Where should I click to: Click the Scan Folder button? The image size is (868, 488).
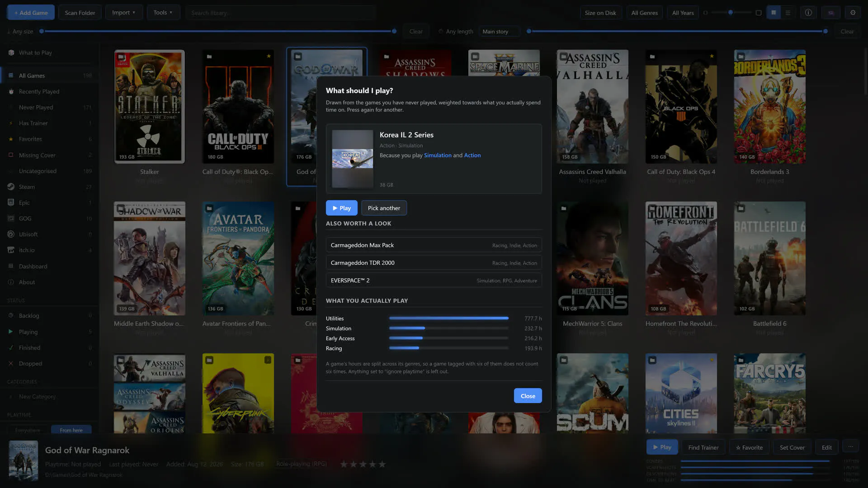pos(80,13)
